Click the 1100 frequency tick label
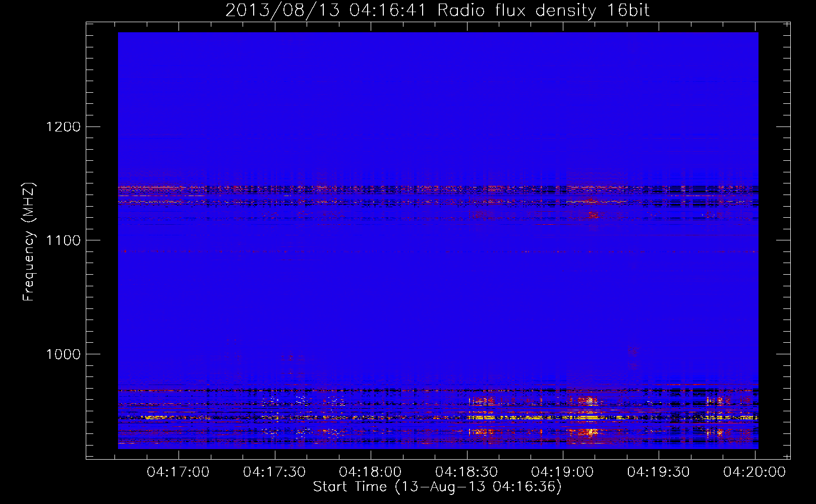 click(64, 240)
